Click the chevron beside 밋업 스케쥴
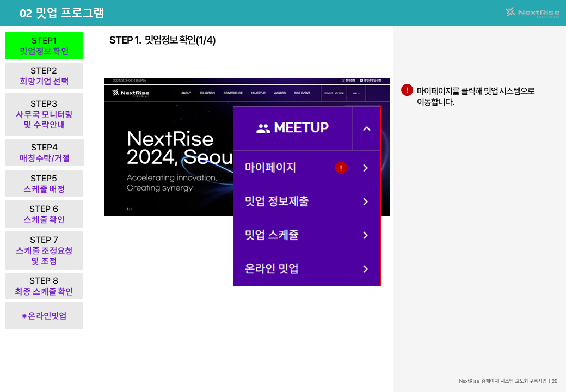The image size is (566, 392). tap(365, 235)
